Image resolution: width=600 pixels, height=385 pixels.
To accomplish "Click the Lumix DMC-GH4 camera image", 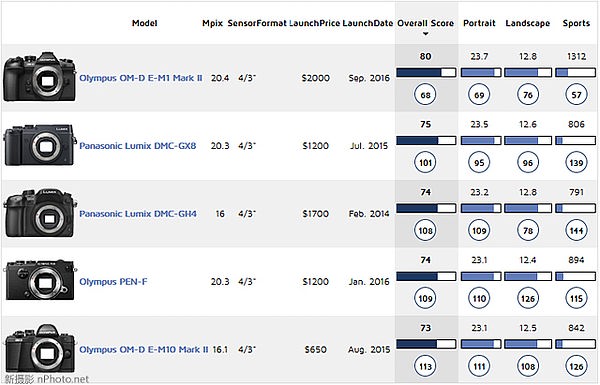I will coord(40,213).
